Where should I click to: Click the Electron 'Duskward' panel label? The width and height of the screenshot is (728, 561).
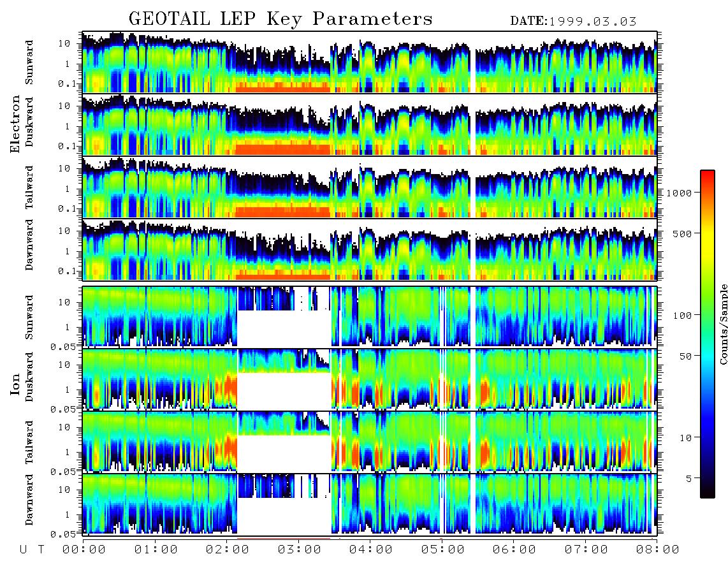29,122
